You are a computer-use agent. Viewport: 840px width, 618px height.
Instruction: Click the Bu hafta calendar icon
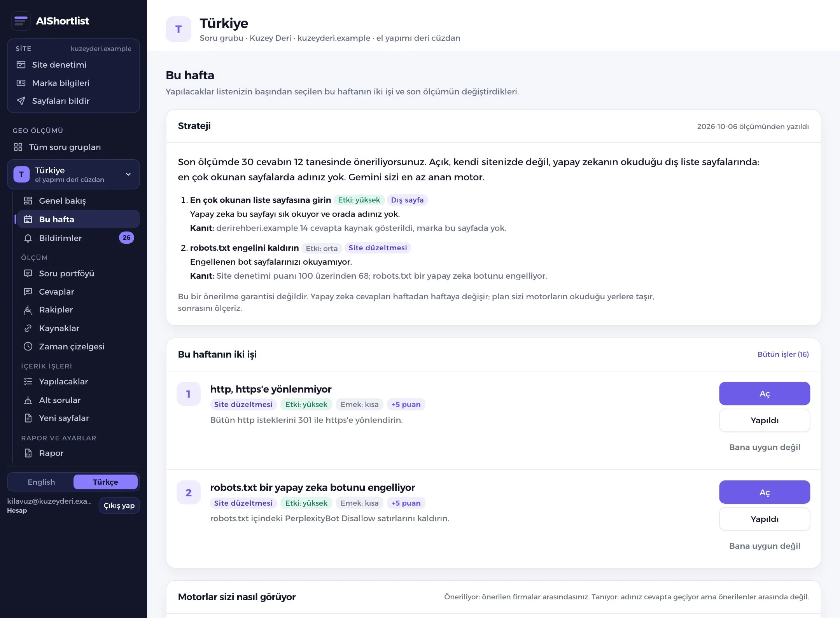[x=28, y=219]
